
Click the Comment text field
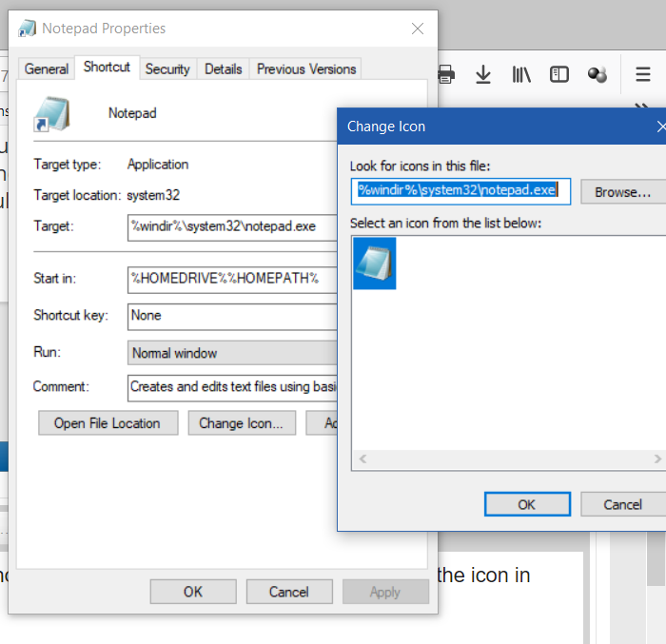pos(232,387)
